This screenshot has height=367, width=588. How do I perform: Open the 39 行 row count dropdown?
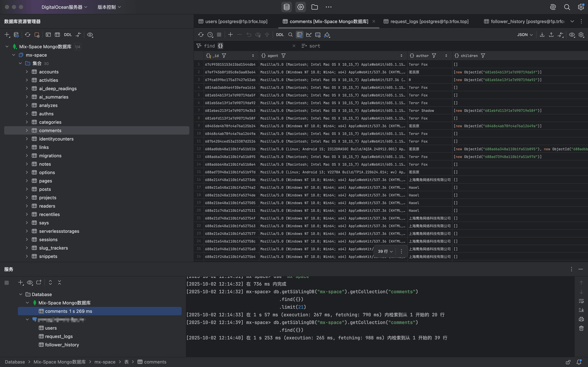(x=385, y=251)
